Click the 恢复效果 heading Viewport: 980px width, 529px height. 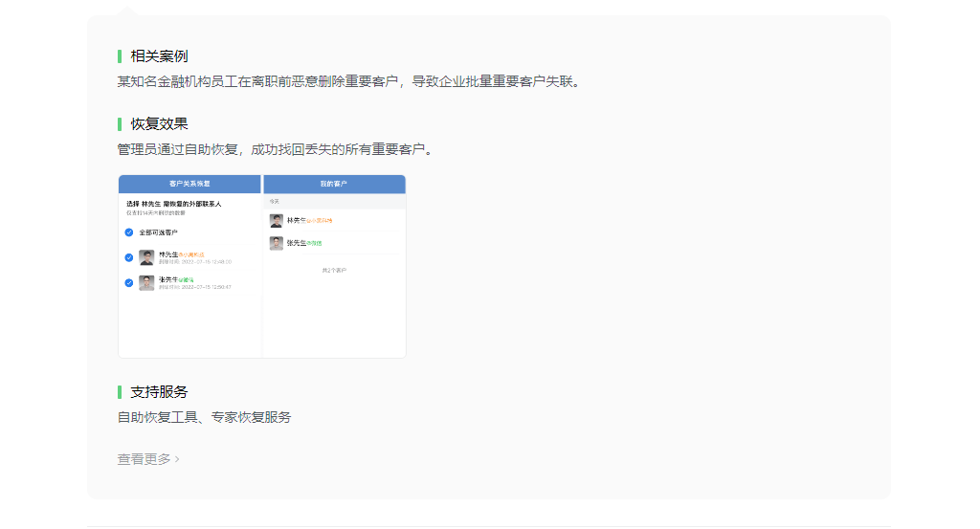[x=159, y=123]
